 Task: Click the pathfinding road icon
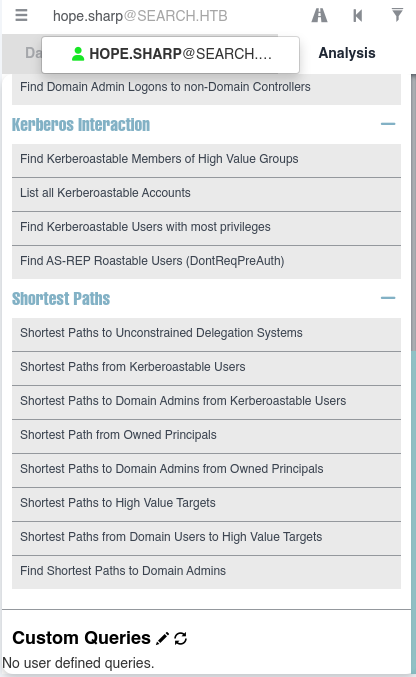pyautogui.click(x=319, y=16)
